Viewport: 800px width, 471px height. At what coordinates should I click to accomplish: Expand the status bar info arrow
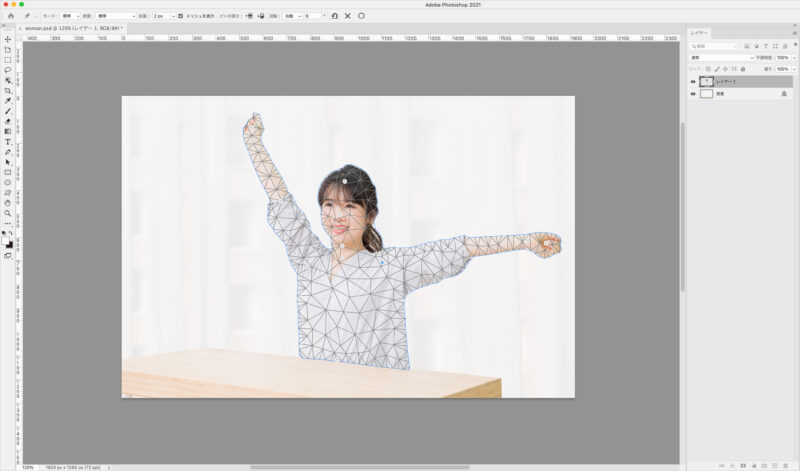[x=109, y=467]
